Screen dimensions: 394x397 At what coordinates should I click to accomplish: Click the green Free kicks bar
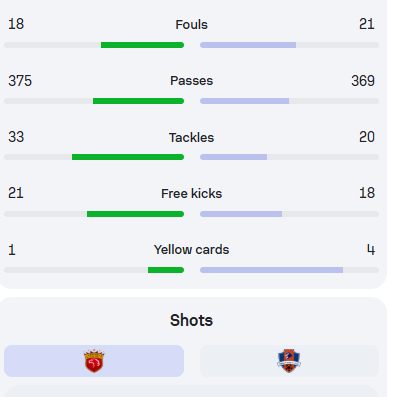(135, 214)
